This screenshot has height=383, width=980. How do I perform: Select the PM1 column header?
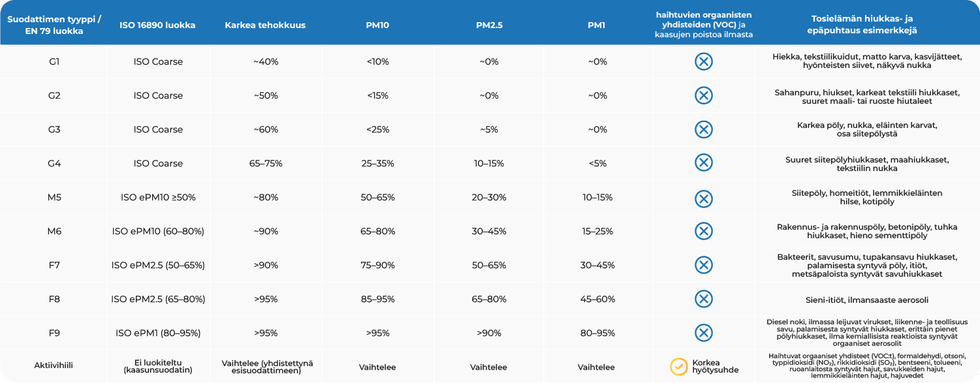pyautogui.click(x=596, y=25)
